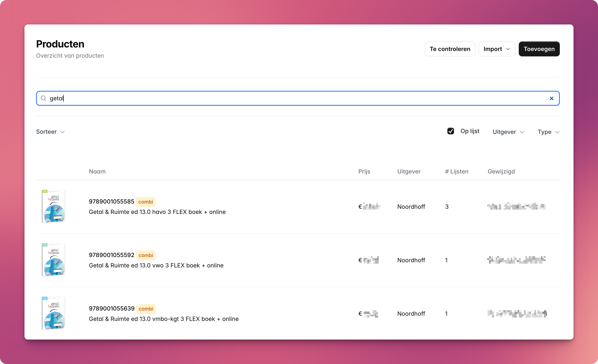Click the Gewijzigd column header
The height and width of the screenshot is (364, 598).
(501, 171)
